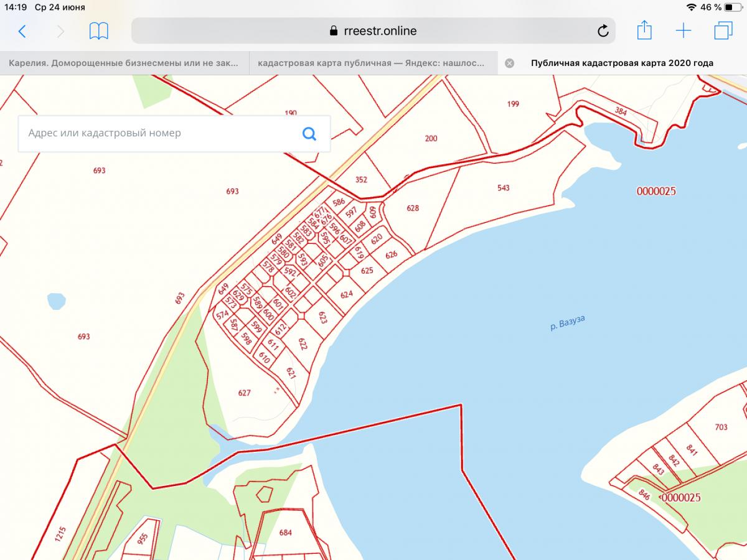Tap the rreestr.online address bar
Screen dimensions: 747x560
click(x=372, y=31)
